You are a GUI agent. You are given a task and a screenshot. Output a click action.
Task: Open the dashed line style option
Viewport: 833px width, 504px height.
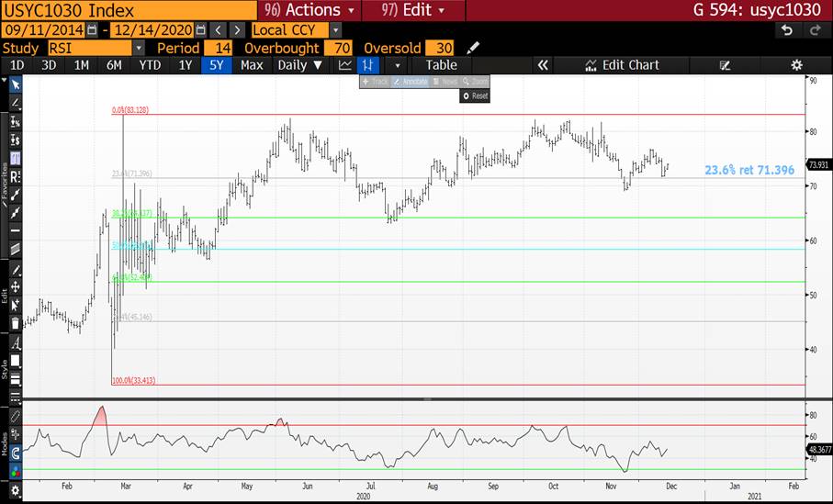[x=16, y=396]
